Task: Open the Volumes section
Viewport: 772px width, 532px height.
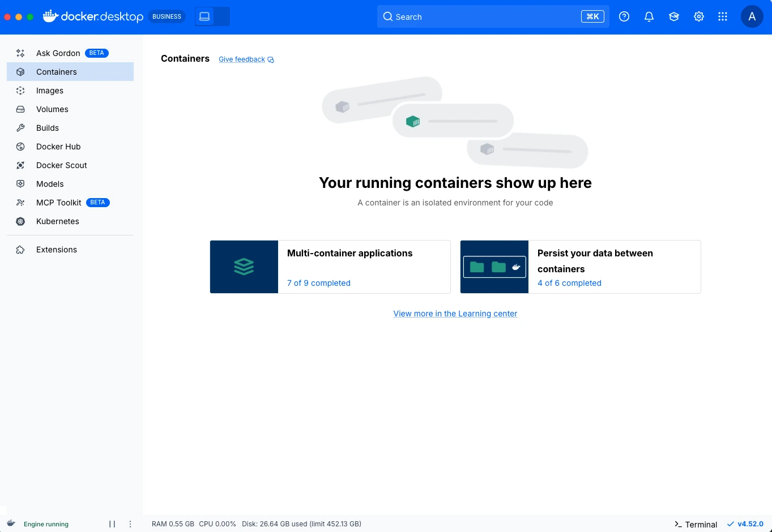Action: tap(52, 109)
